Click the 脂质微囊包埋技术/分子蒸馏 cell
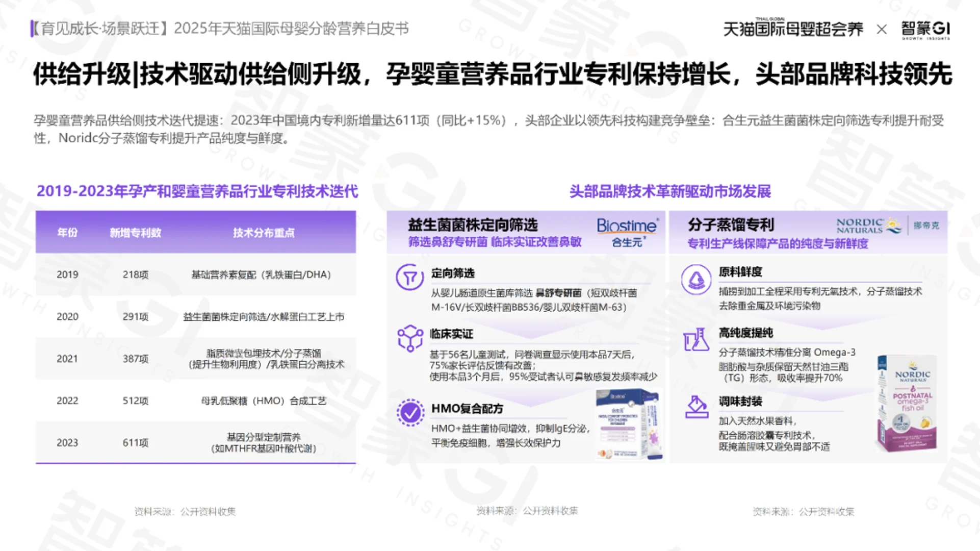This screenshot has height=551, width=980. [266, 359]
